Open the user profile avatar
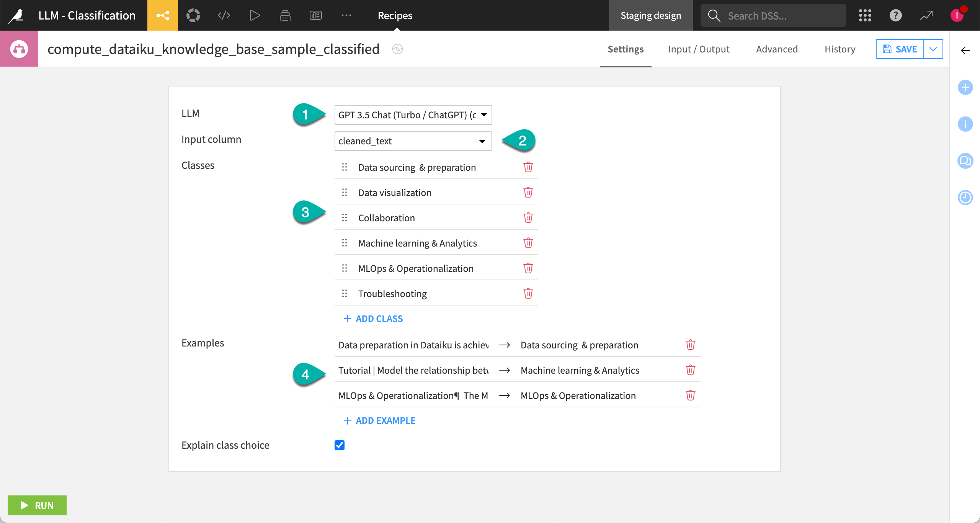 [957, 15]
